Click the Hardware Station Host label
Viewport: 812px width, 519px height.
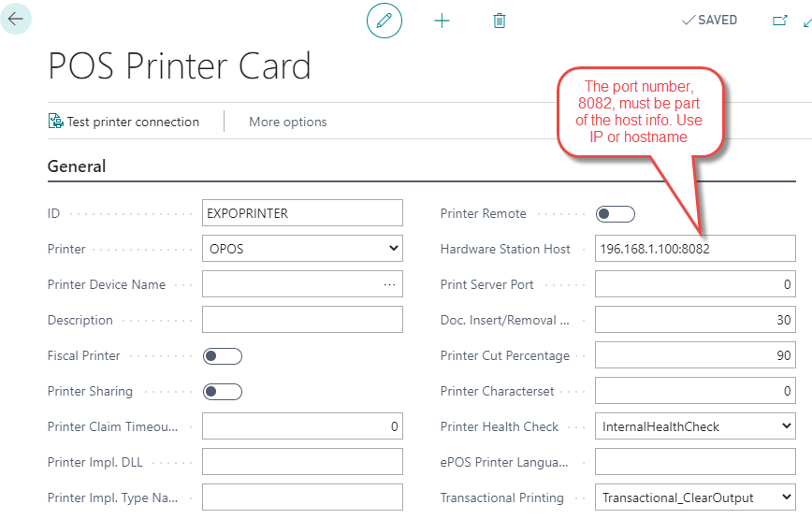coord(505,249)
